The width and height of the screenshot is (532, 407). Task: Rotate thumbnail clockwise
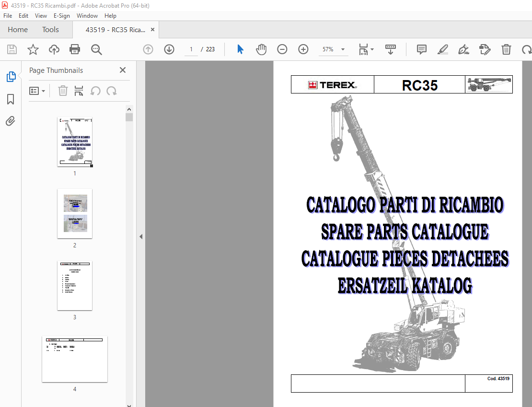112,91
